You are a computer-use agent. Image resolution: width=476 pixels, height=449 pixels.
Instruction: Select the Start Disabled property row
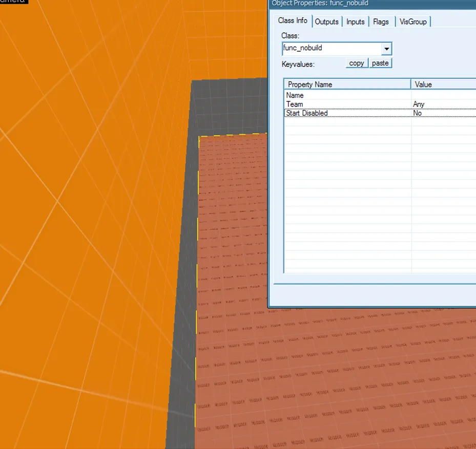click(347, 113)
